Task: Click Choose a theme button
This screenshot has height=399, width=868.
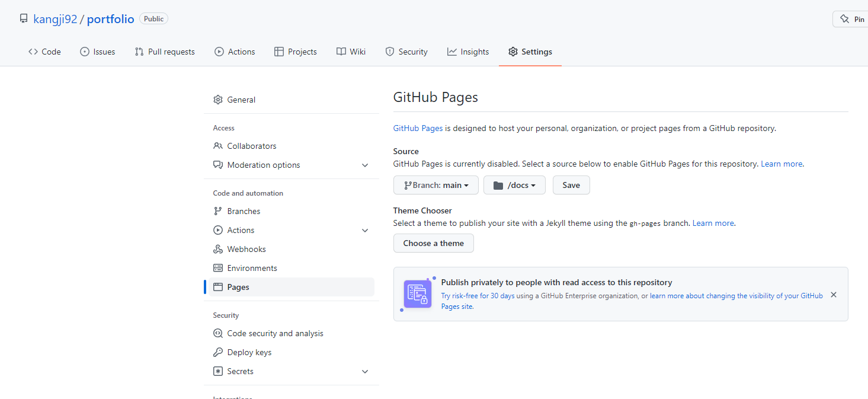Action: [434, 243]
